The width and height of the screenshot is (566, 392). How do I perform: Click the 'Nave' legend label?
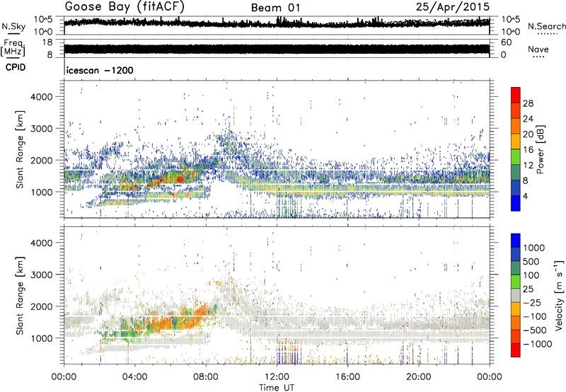[538, 50]
